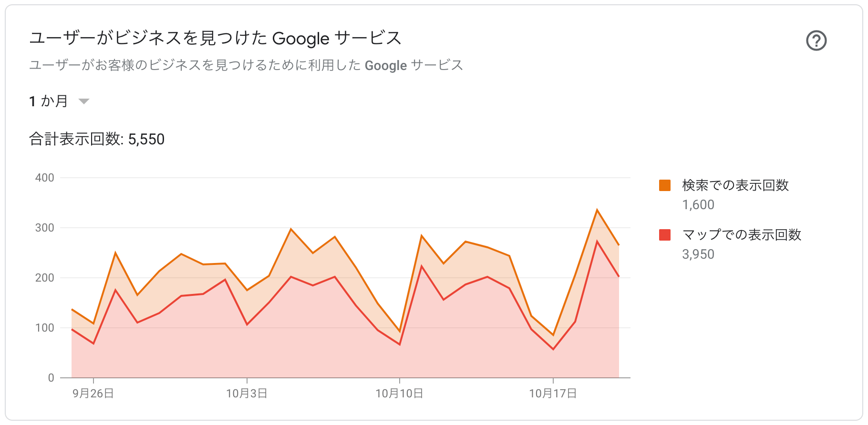
Task: Click the 10月17日 axis date label
Action: tap(553, 394)
